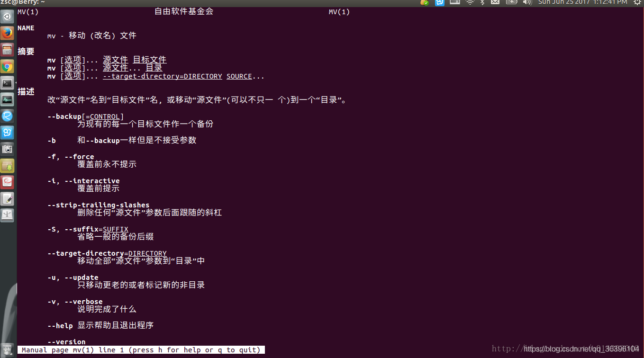Click the header text '自由软件基金会'

click(184, 11)
